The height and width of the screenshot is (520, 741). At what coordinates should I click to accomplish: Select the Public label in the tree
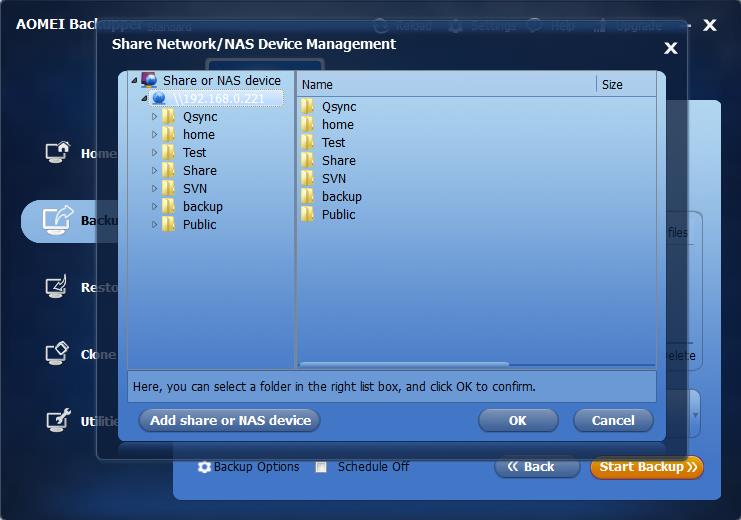coord(199,225)
